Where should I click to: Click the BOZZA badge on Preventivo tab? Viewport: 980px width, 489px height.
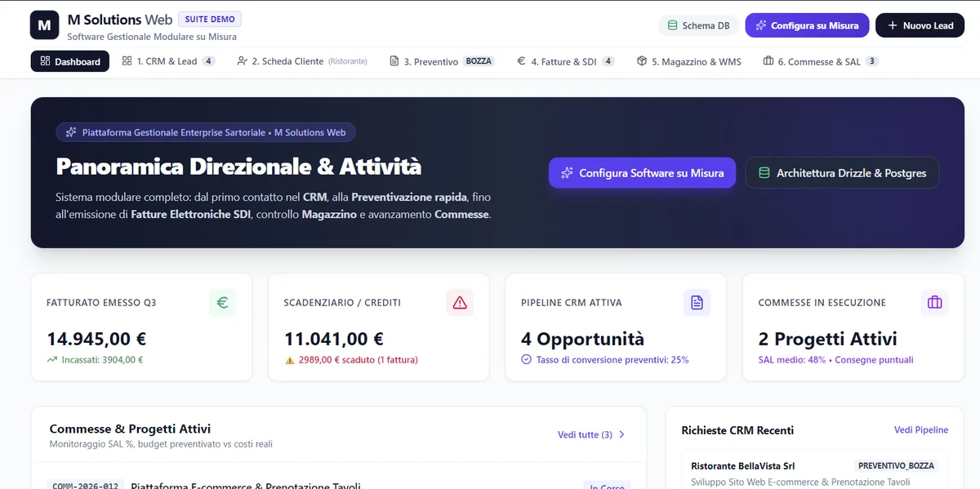tap(479, 61)
